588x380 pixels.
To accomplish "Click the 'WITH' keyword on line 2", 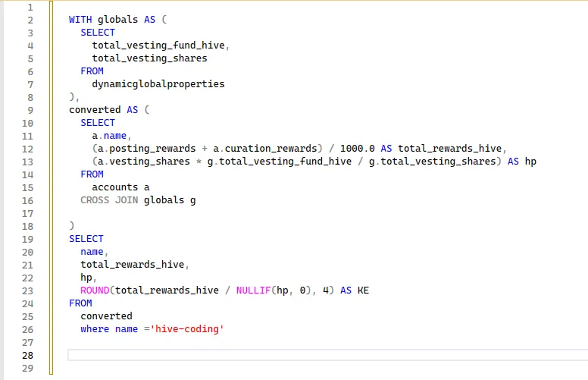I will pos(80,20).
